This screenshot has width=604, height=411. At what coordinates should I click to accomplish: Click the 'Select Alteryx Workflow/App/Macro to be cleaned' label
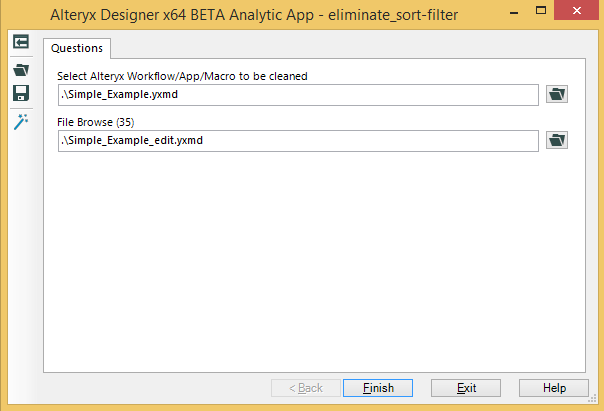182,76
